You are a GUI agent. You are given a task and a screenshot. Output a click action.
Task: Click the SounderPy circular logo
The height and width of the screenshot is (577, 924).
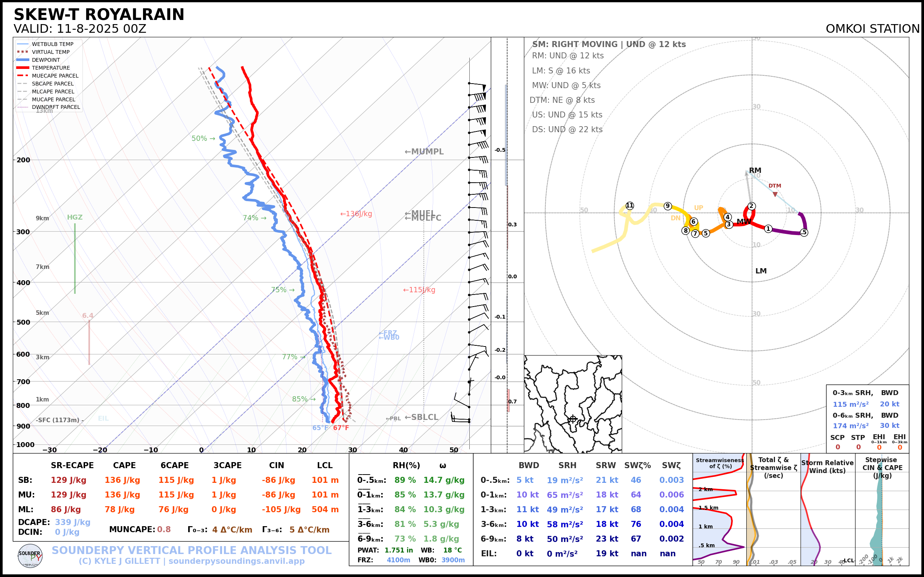coord(30,556)
